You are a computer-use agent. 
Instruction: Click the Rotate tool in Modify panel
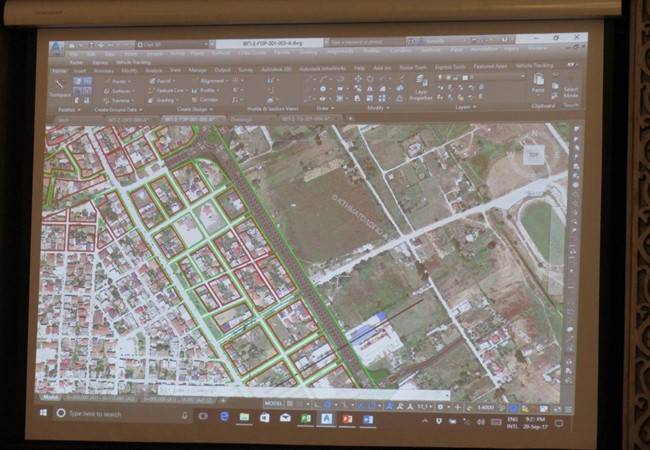[x=370, y=78]
